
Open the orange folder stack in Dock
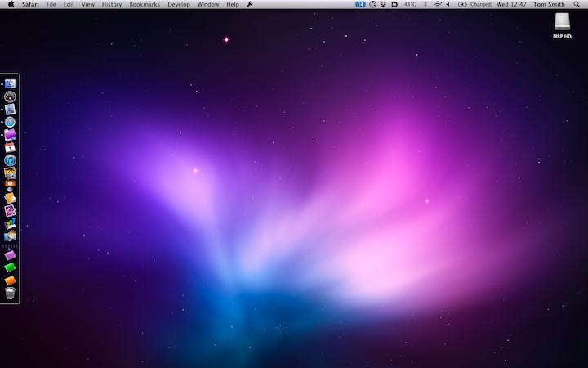point(10,280)
